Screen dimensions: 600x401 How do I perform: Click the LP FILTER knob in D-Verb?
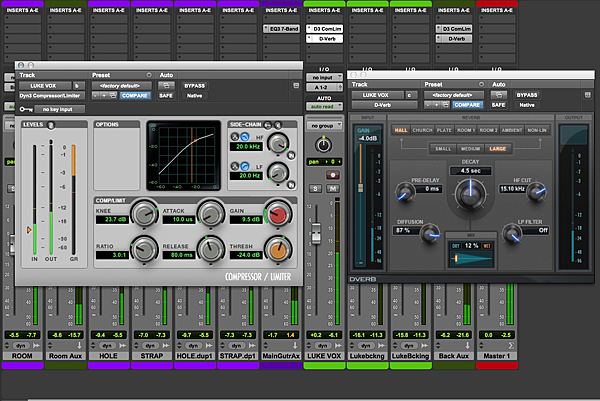click(x=512, y=233)
